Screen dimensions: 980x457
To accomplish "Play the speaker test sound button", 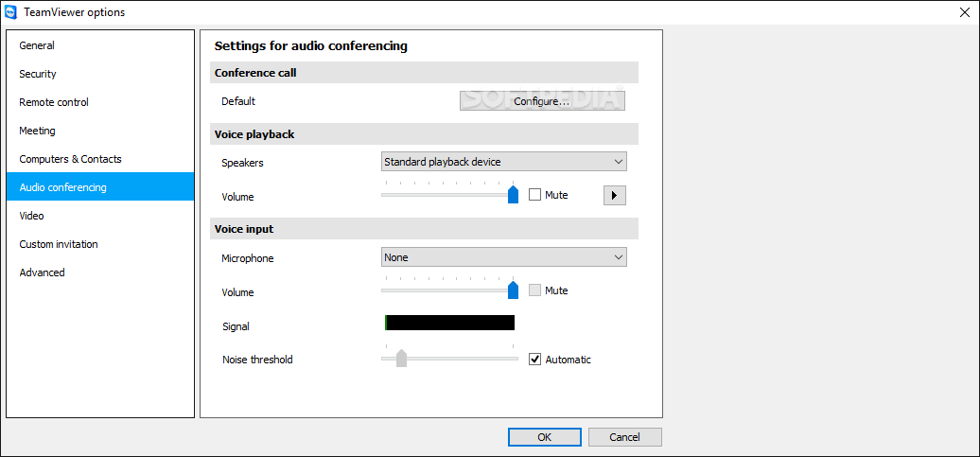I will pyautogui.click(x=614, y=195).
